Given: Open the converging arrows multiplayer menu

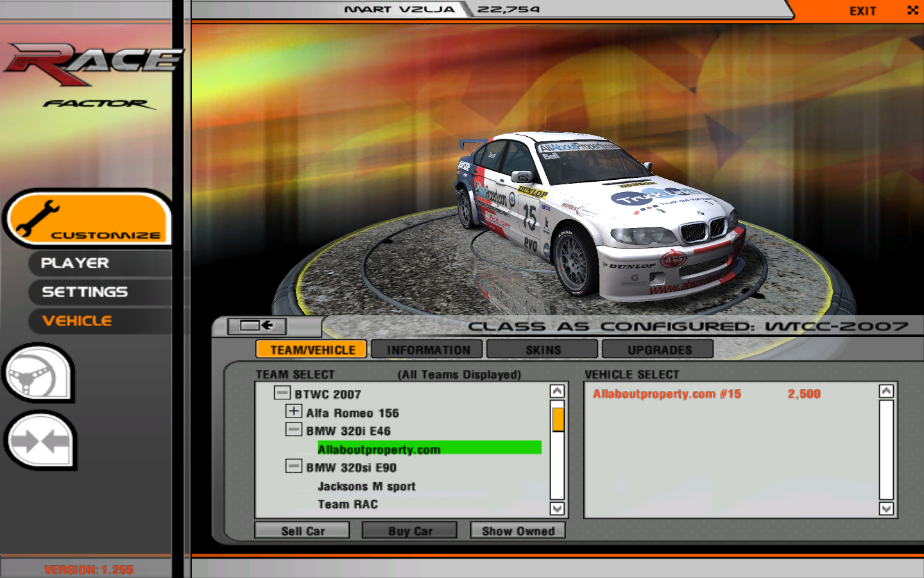Looking at the screenshot, I should (40, 441).
